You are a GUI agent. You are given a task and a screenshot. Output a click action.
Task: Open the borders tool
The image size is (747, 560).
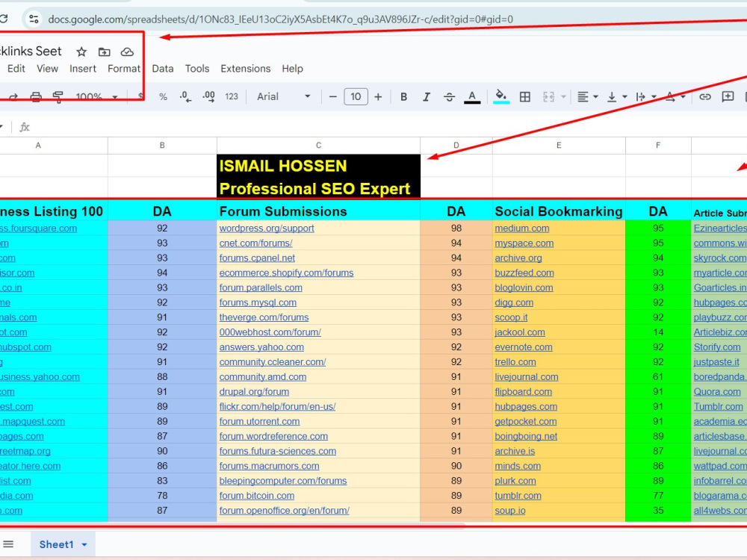tap(525, 97)
